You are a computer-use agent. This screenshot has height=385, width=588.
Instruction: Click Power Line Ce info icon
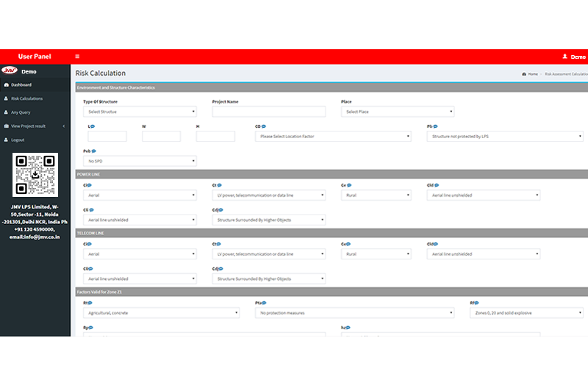tap(349, 185)
